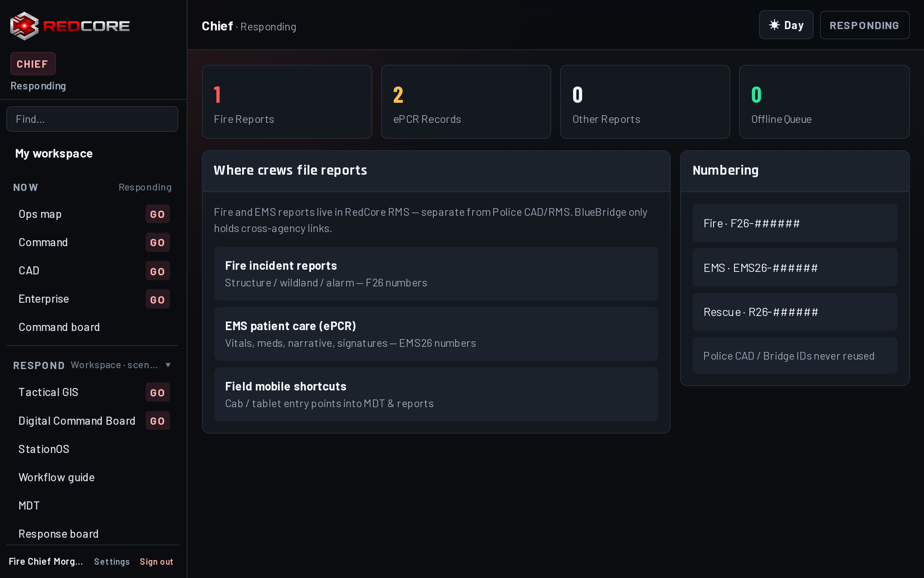The height and width of the screenshot is (578, 924).
Task: Click the Numbering panel heading
Action: (x=726, y=170)
